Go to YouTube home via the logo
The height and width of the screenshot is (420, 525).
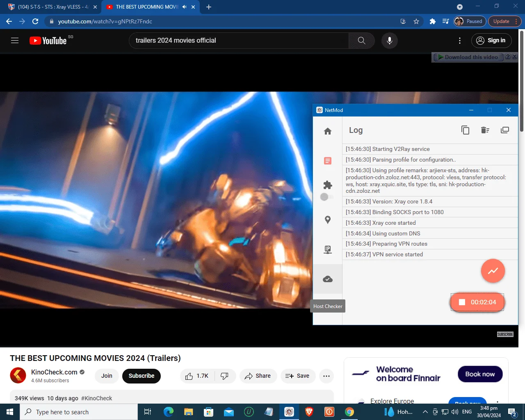tap(48, 41)
